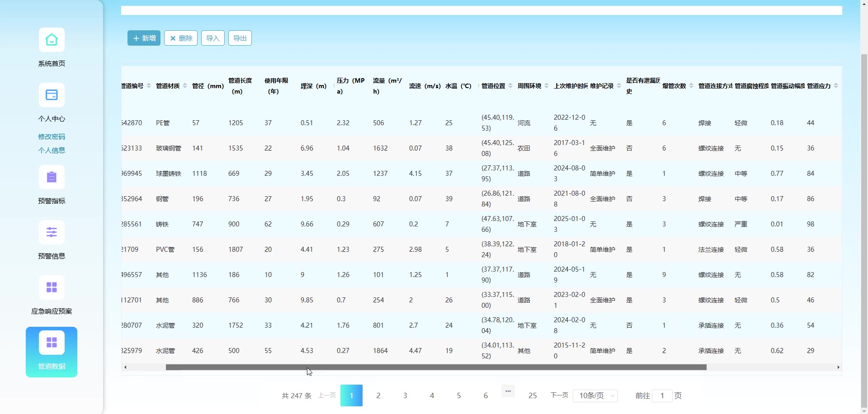The height and width of the screenshot is (414, 868).
Task: Open the 系统首页 home icon
Action: pos(52,40)
